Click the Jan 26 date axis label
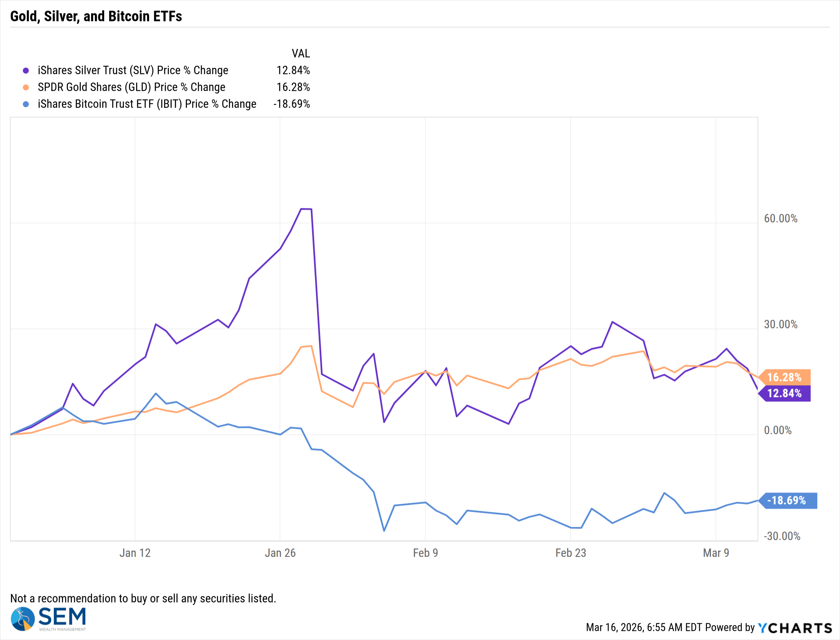 pyautogui.click(x=280, y=553)
